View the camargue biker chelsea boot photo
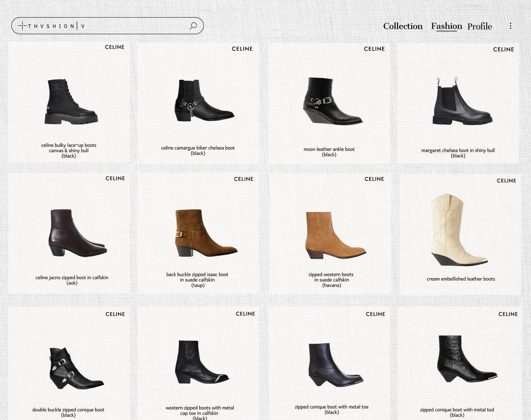 (204, 100)
